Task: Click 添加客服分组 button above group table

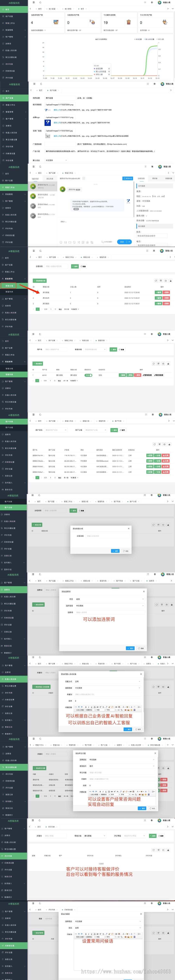Action: pyautogui.click(x=39, y=281)
